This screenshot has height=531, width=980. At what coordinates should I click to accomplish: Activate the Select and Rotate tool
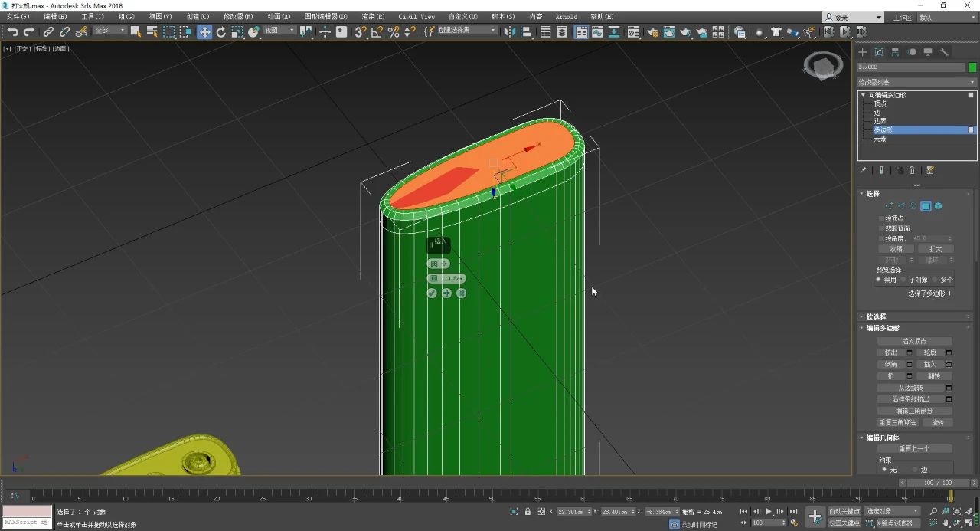(x=221, y=31)
